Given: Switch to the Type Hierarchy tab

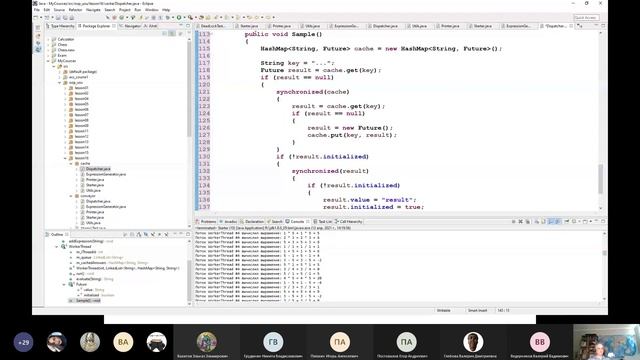Looking at the screenshot, I should tap(60, 26).
